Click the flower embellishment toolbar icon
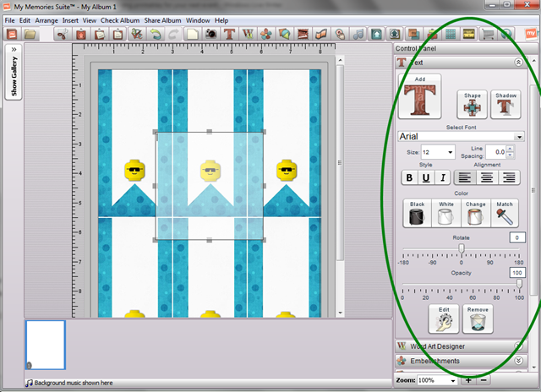Image resolution: width=541 pixels, height=392 pixels. [x=266, y=34]
